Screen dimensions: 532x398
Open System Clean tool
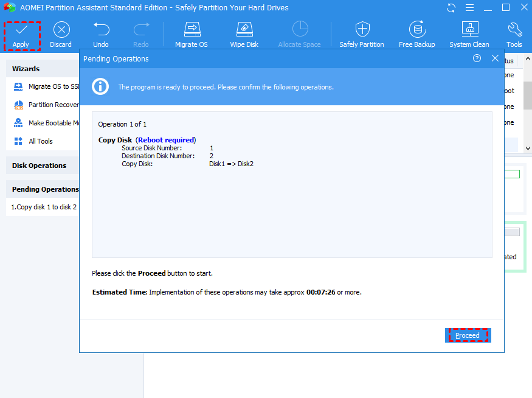(469, 30)
